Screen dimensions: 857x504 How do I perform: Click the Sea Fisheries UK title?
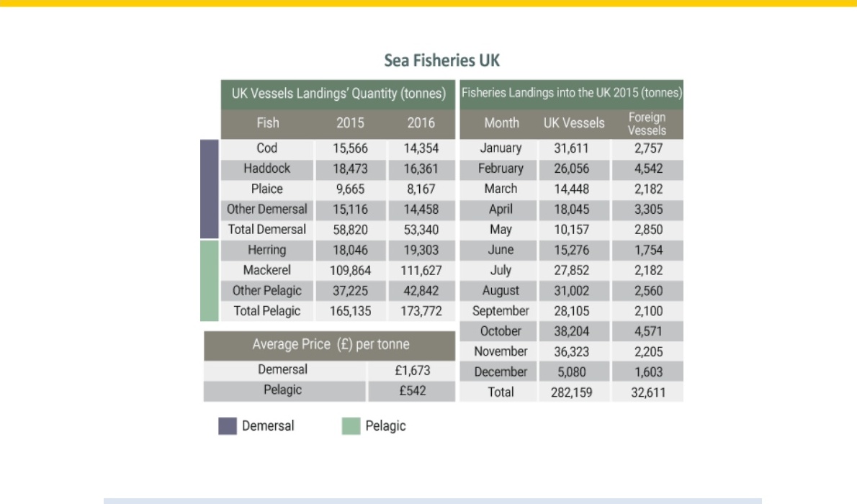click(x=441, y=60)
